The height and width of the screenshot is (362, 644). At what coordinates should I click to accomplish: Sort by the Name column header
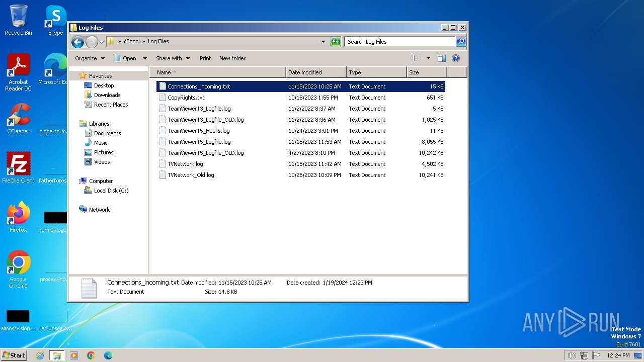click(217, 72)
